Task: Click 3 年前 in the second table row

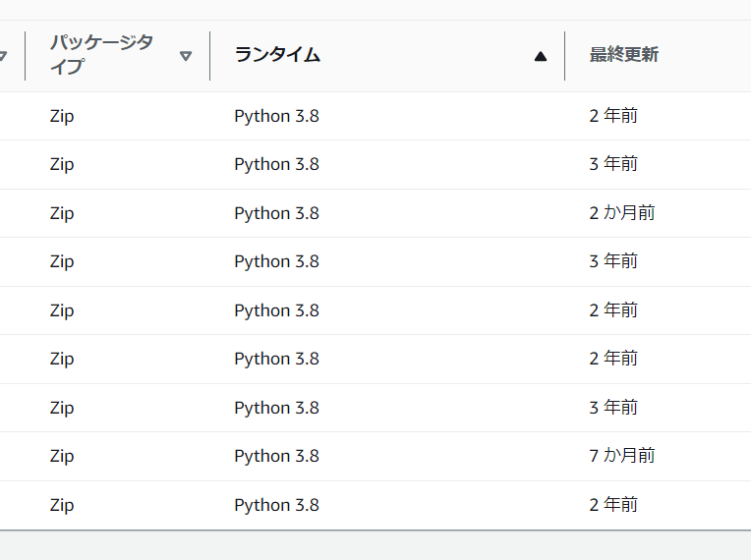Action: pyautogui.click(x=613, y=164)
